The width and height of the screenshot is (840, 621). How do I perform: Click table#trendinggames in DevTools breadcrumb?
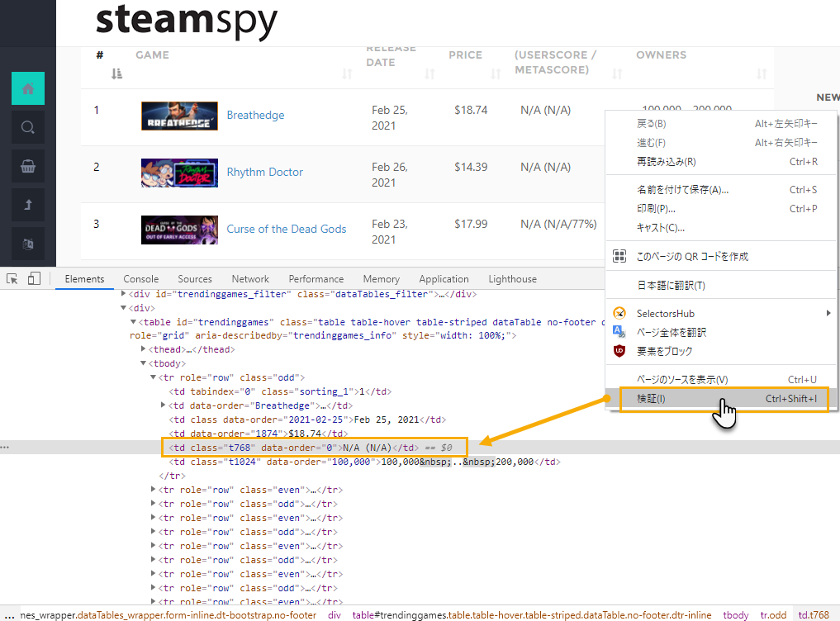tap(531, 615)
